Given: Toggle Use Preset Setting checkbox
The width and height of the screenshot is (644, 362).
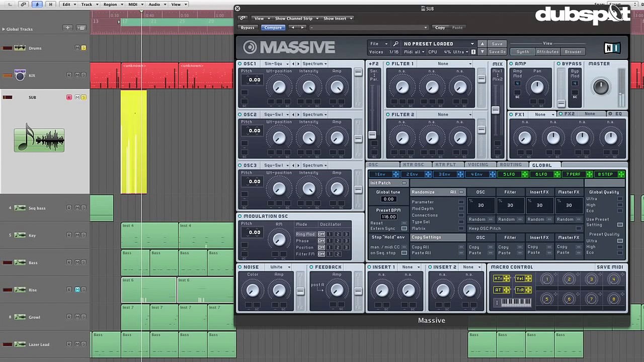Looking at the screenshot, I should (x=620, y=225).
